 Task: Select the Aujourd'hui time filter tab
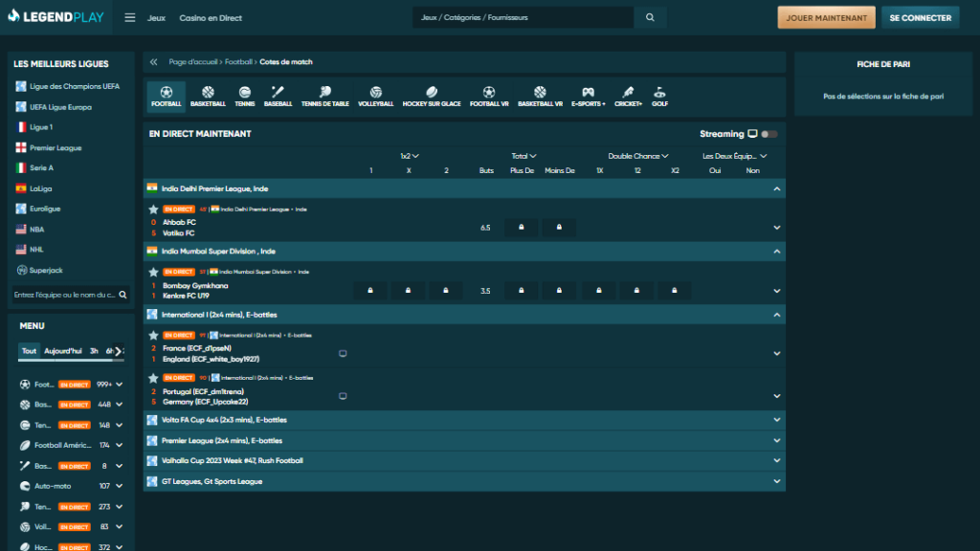coord(63,351)
